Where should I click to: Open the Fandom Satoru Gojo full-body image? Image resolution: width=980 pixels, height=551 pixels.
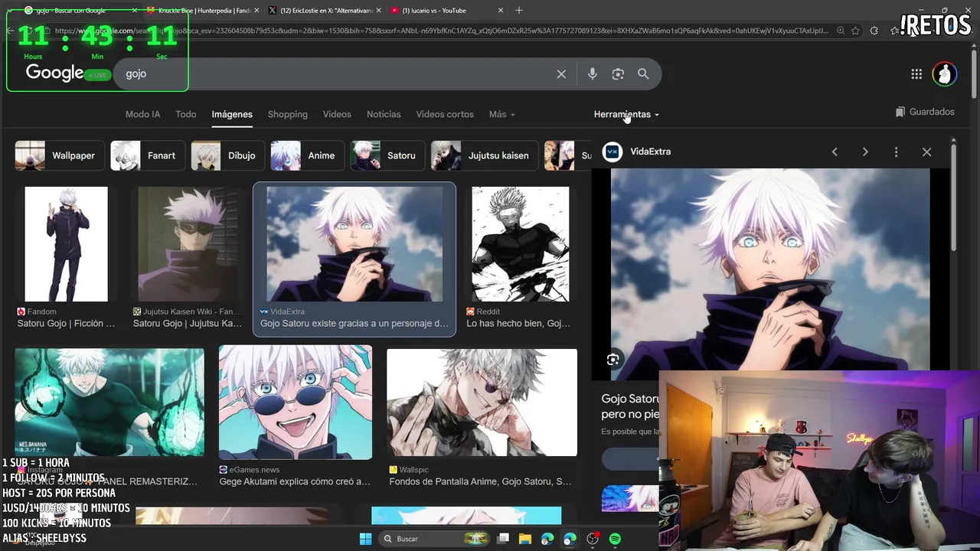pos(67,244)
